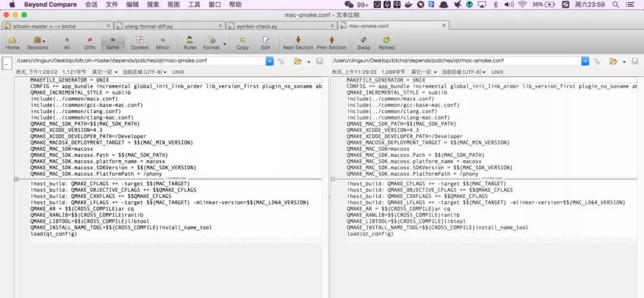Viewport: 644px width, 298px height.
Task: Click the WeChat menu bar icon
Action: pyautogui.click(x=349, y=5)
